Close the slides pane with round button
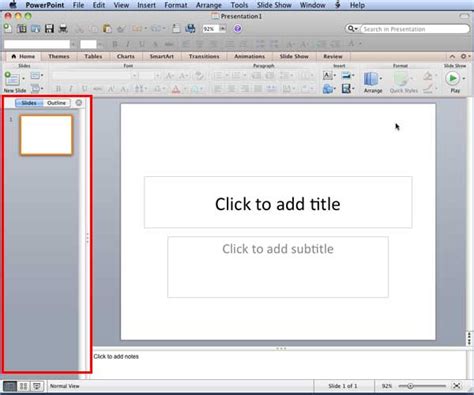This screenshot has width=474, height=395. (79, 103)
